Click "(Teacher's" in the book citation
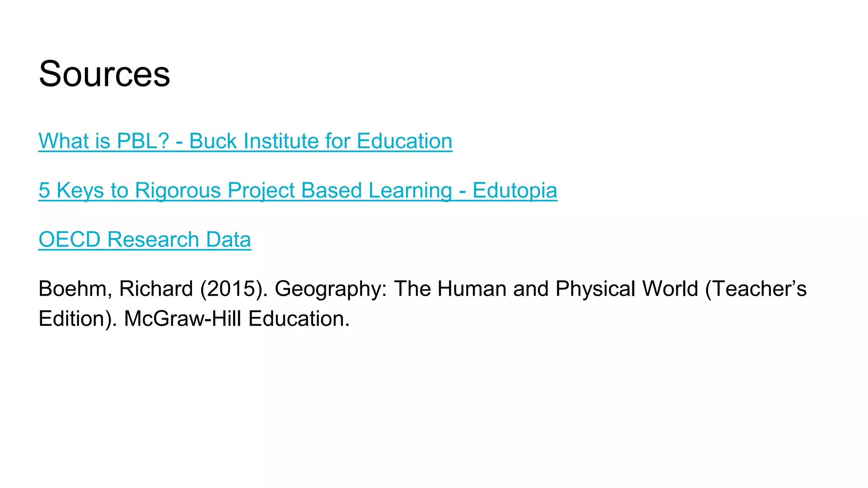This screenshot has width=868, height=488. coord(756,289)
